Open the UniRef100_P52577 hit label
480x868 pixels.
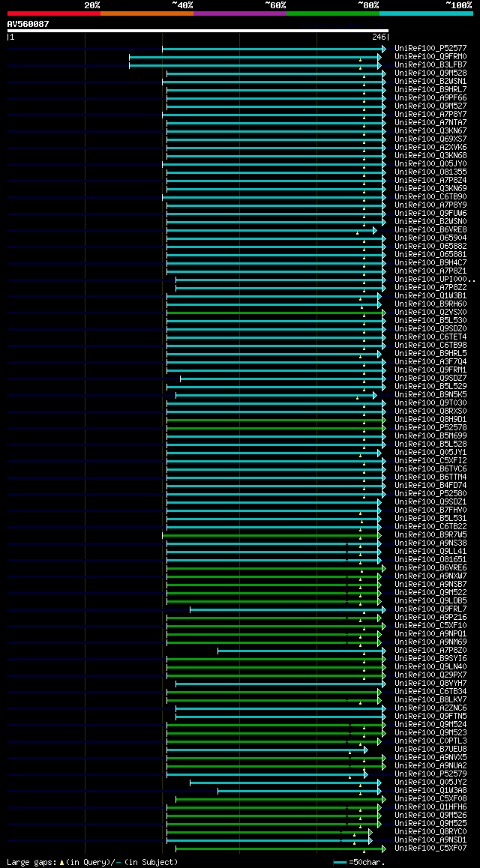(x=430, y=48)
